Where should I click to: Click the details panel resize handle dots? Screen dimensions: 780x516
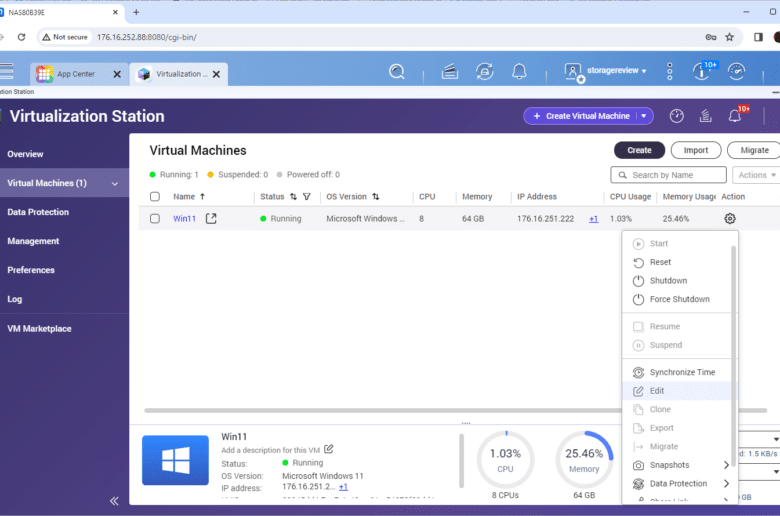tap(466, 423)
